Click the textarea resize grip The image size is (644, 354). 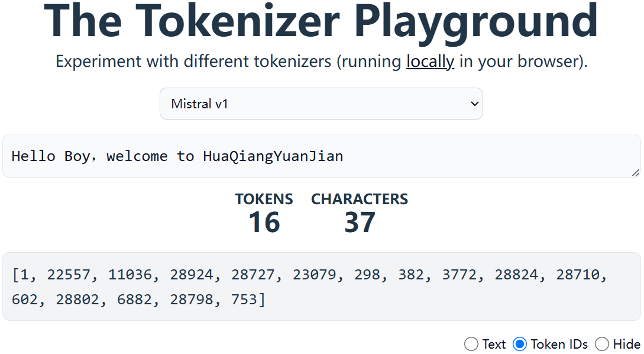pos(637,172)
